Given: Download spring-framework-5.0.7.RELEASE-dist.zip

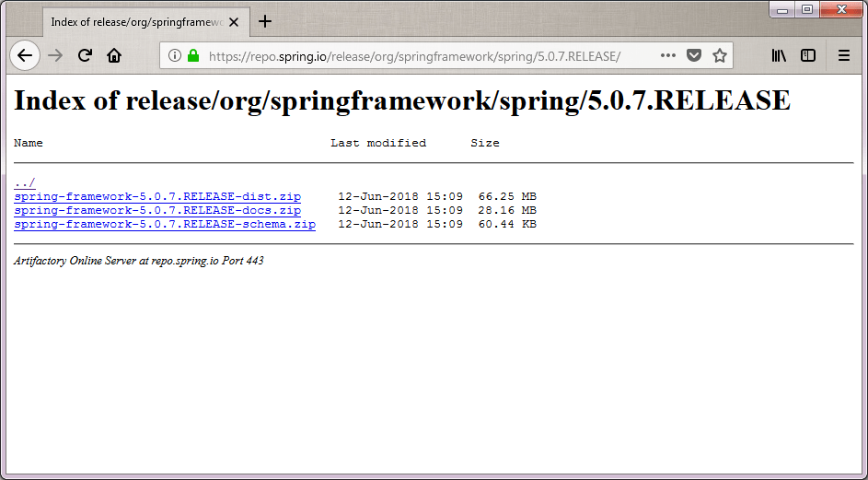Looking at the screenshot, I should coord(157,196).
